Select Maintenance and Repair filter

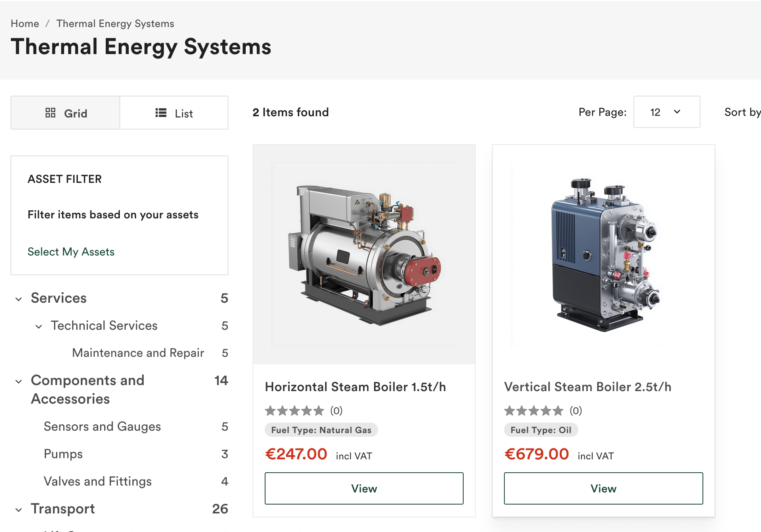138,352
